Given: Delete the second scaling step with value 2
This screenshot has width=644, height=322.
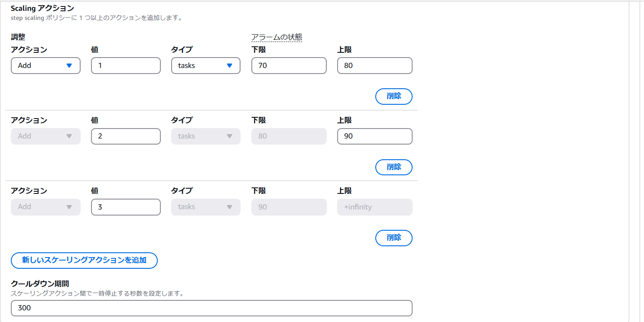Looking at the screenshot, I should pos(394,167).
